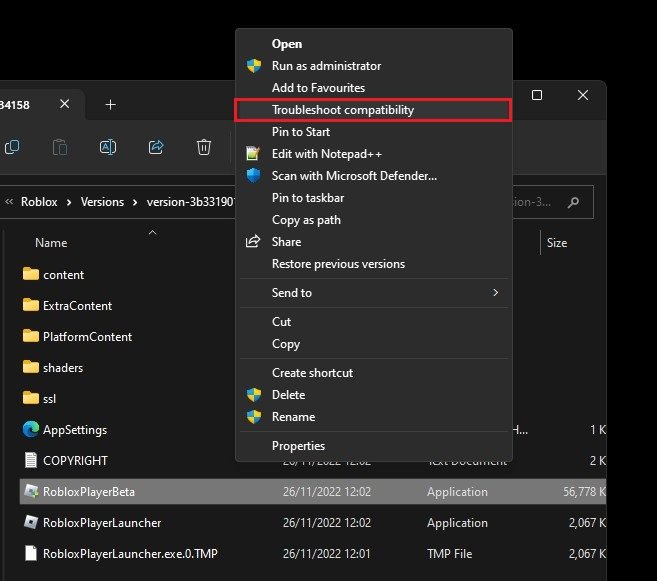Choose Troubleshoot compatibility from context menu
Screen dimensions: 657x581
(342, 110)
